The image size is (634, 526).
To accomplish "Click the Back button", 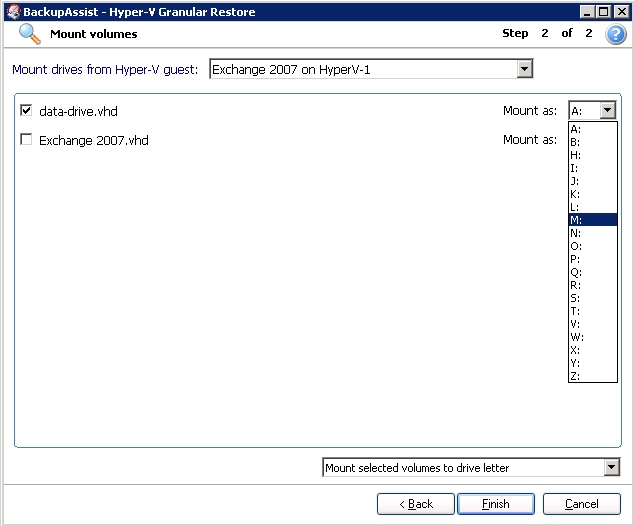I will [x=416, y=504].
